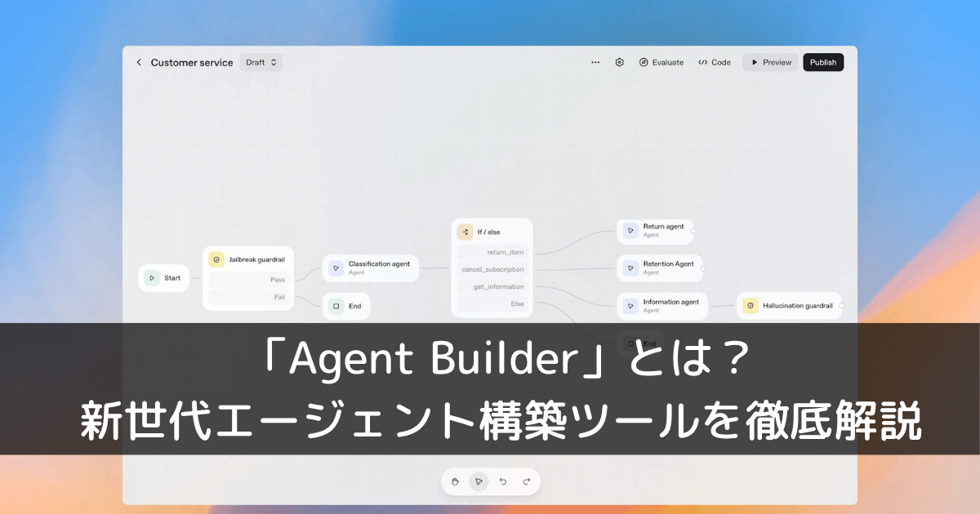Click the Retention Agent output port
The height and width of the screenshot is (514, 980).
pos(702,268)
